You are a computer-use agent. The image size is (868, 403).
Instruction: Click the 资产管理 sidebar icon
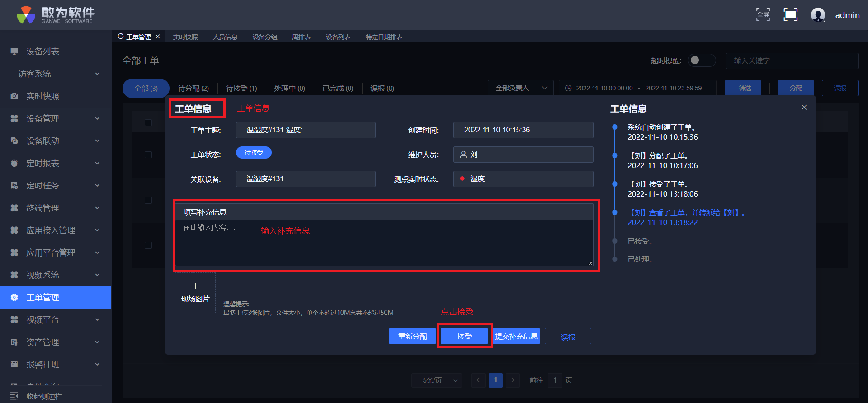click(14, 342)
